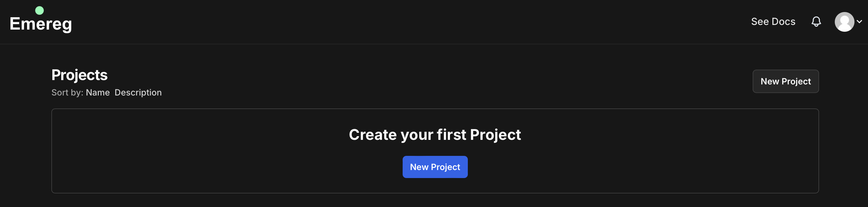Select the profile picture in the header
Viewport: 868px width, 207px height.
(x=845, y=21)
